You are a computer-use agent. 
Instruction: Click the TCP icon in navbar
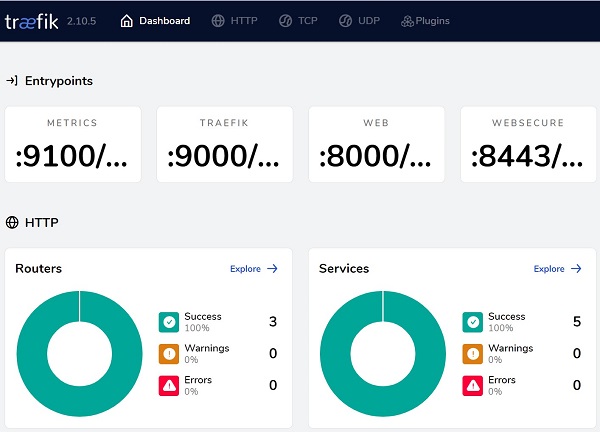click(x=285, y=21)
